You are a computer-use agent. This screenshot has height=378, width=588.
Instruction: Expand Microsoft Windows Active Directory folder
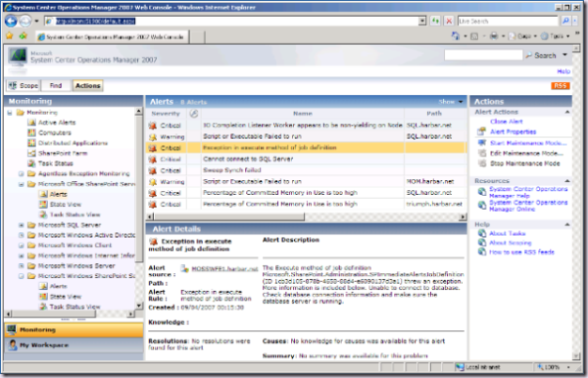pos(21,235)
